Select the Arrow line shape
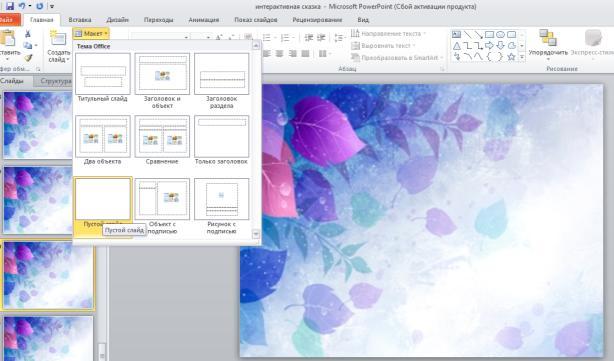 tap(478, 35)
